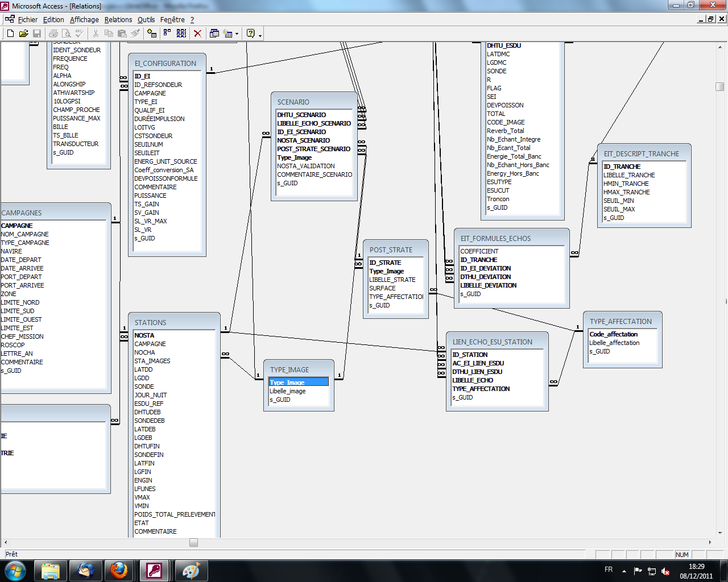Click the vertical scrollbar thumb
This screenshot has width=728, height=582.
(719, 86)
